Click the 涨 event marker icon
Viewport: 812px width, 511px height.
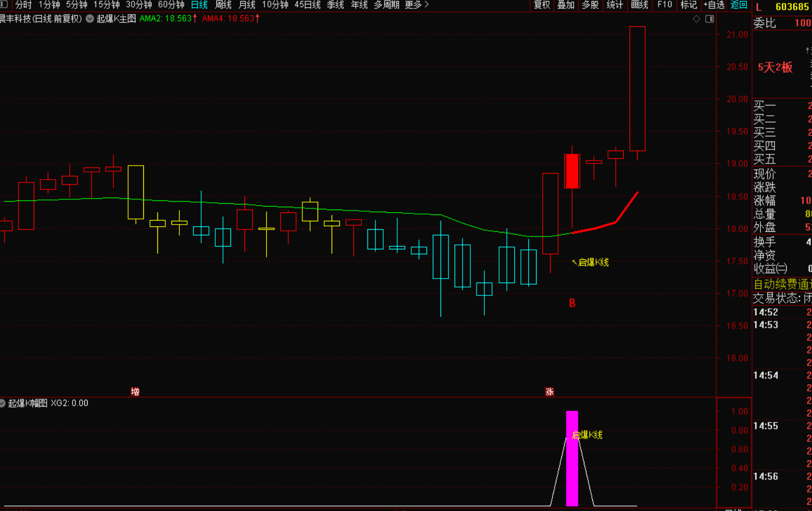pos(550,391)
